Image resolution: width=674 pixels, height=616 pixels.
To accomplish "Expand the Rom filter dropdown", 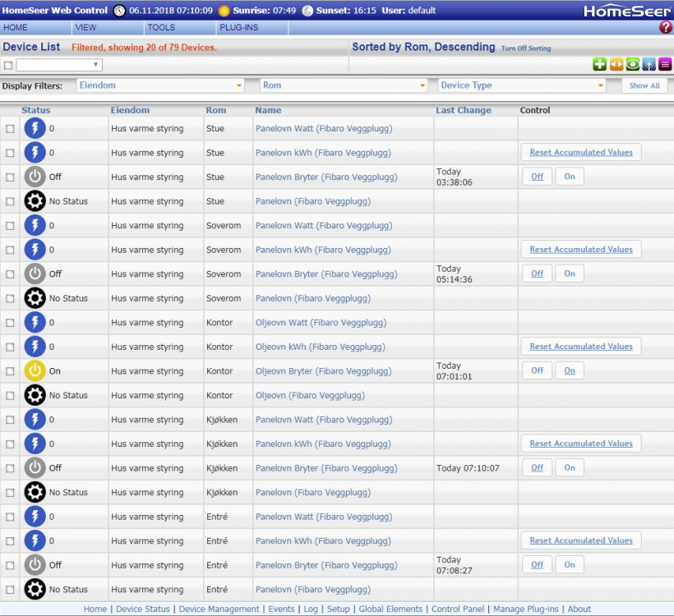I will 344,85.
